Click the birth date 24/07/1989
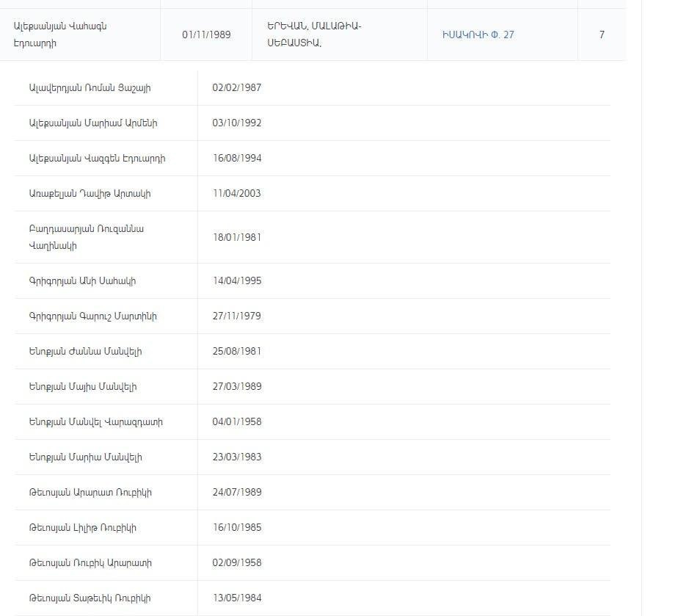 tap(236, 492)
